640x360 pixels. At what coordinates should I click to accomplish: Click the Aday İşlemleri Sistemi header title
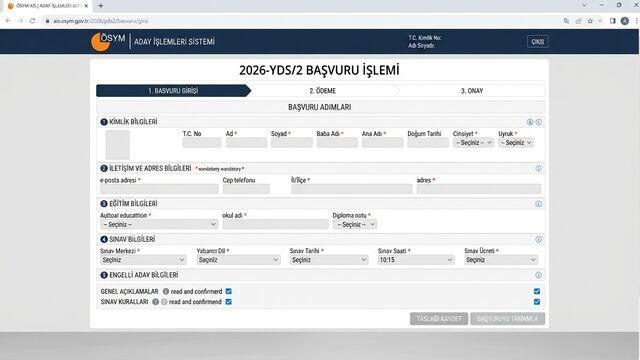pos(174,42)
